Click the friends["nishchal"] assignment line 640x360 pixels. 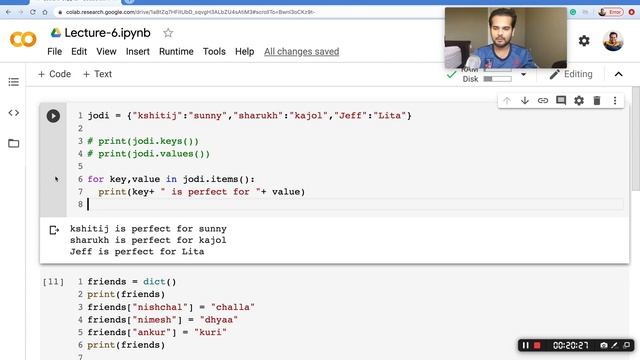(171, 307)
